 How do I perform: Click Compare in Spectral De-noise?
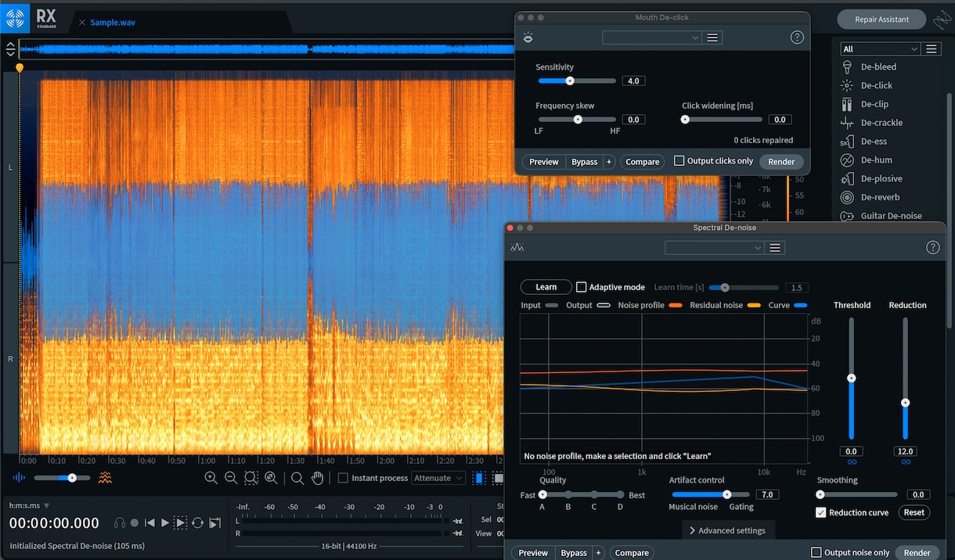coord(632,553)
